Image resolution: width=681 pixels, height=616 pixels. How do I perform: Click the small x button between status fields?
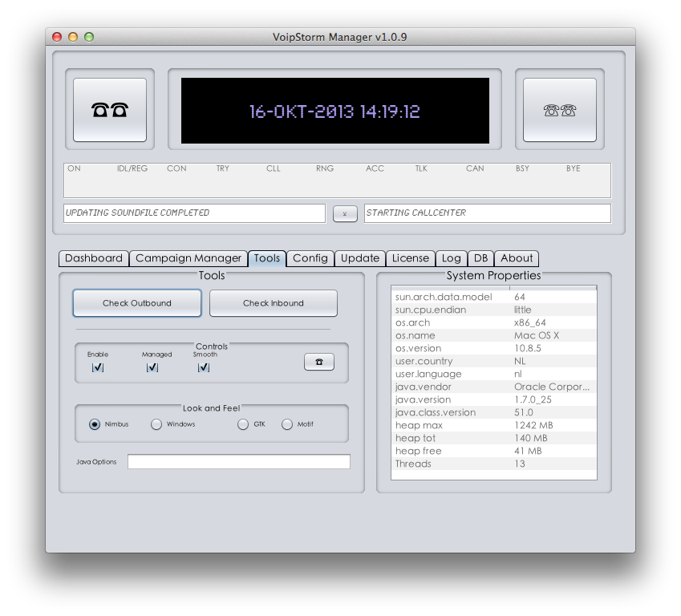(x=345, y=213)
